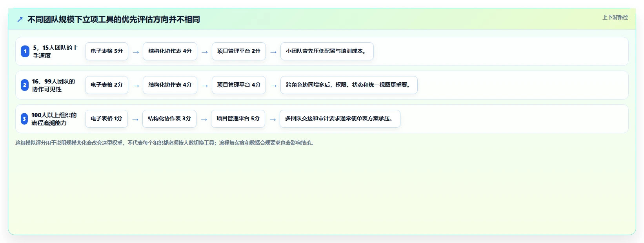Select the row label 5，15人团队的上手速度
644x243 pixels.
56,51
